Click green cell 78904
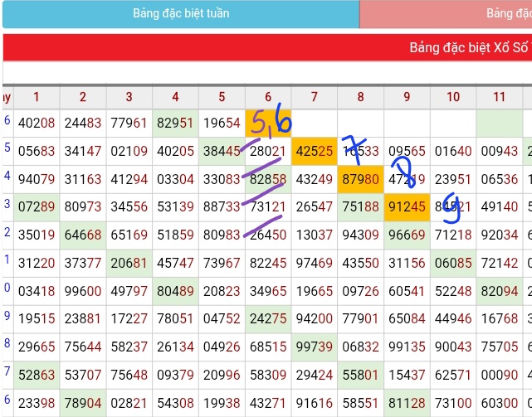Image resolution: width=532 pixels, height=417 pixels. pyautogui.click(x=83, y=403)
